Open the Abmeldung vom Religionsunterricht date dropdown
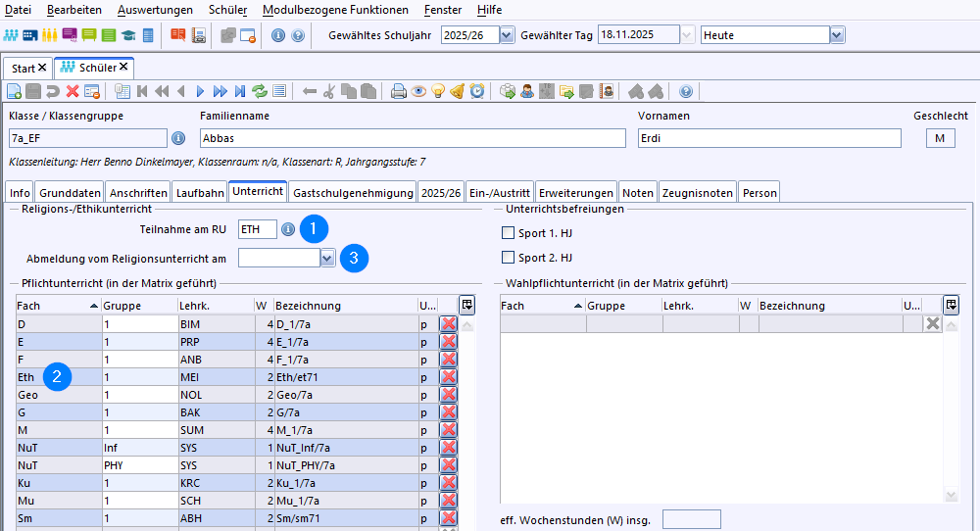 tap(327, 258)
